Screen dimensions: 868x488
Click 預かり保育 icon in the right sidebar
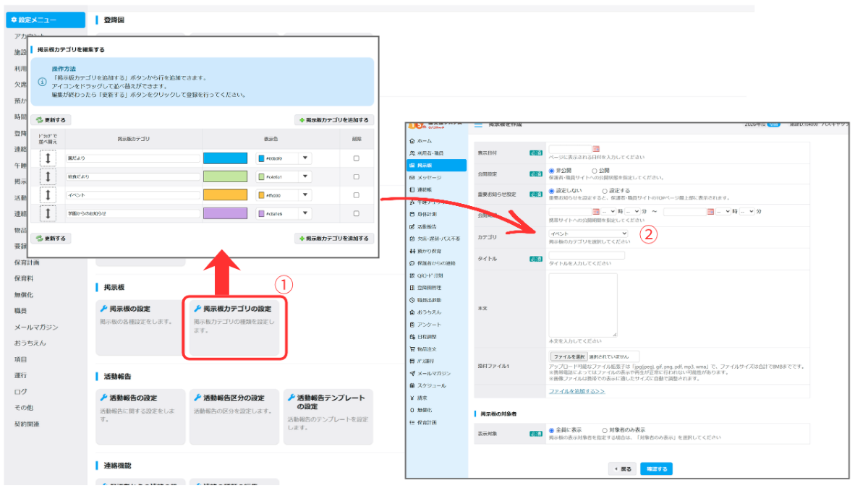click(412, 250)
